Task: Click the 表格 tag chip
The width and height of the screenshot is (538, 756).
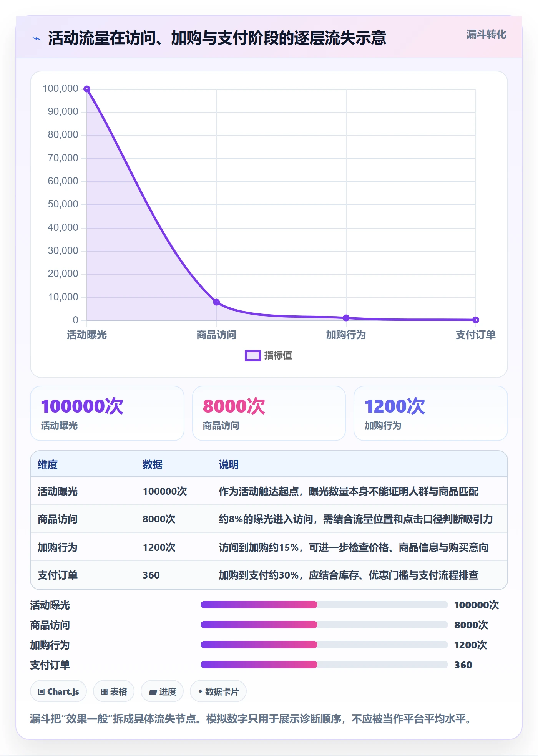Action: (114, 691)
